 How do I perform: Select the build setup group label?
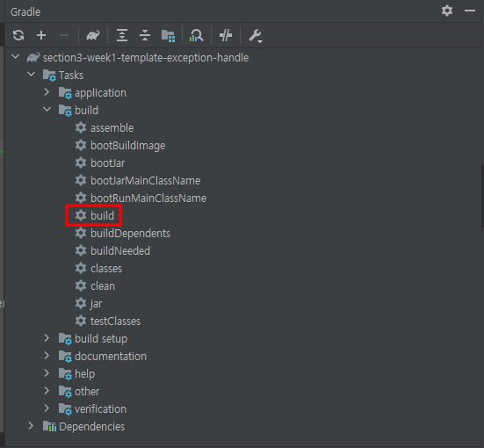coord(101,339)
